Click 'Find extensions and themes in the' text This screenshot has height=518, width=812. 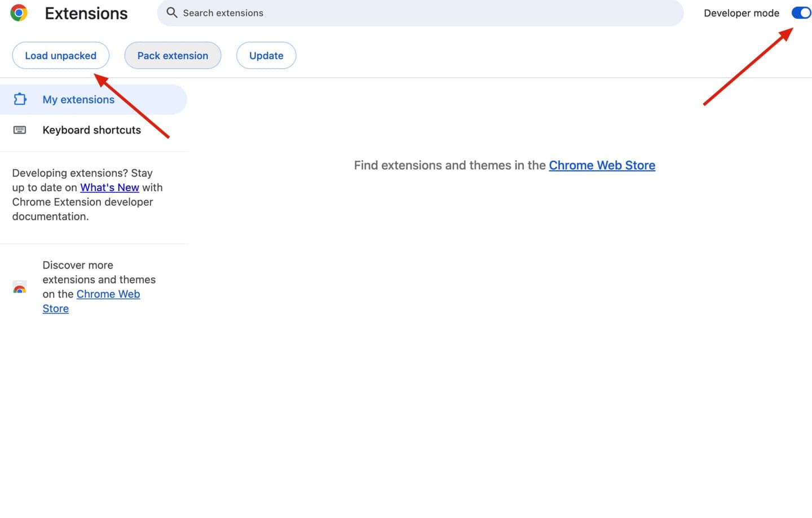click(x=450, y=165)
